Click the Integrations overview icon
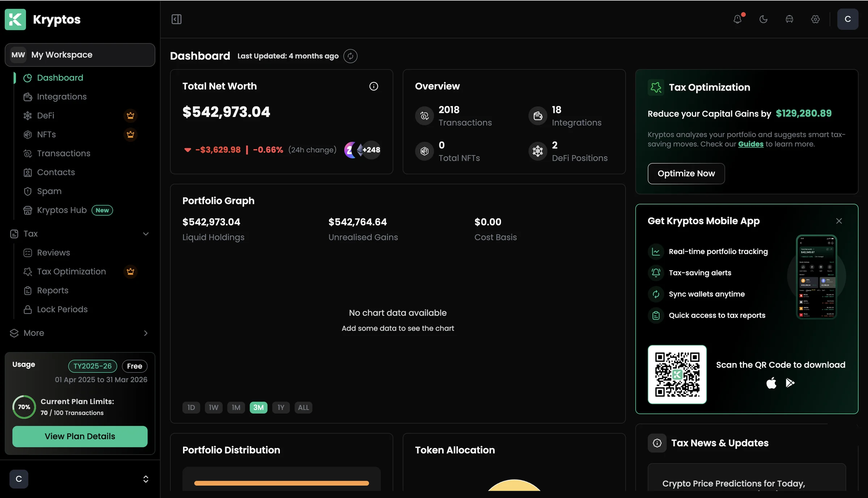This screenshot has height=498, width=868. 538,116
